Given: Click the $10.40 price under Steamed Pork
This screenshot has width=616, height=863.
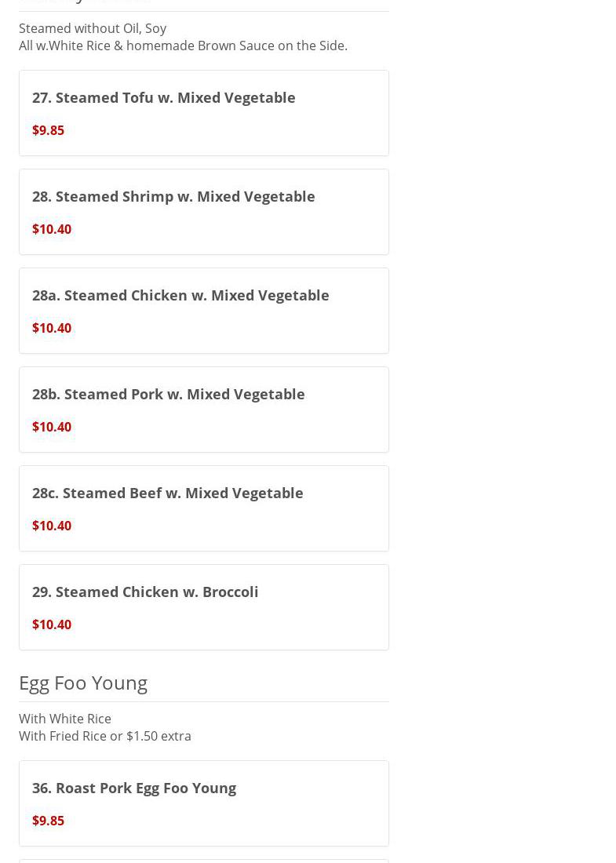Looking at the screenshot, I should pos(52,427).
